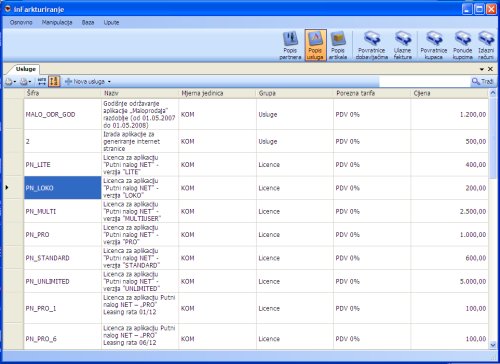The image size is (500, 364).
Task: Select the PN_UNLIMITED cell
Action: click(62, 281)
